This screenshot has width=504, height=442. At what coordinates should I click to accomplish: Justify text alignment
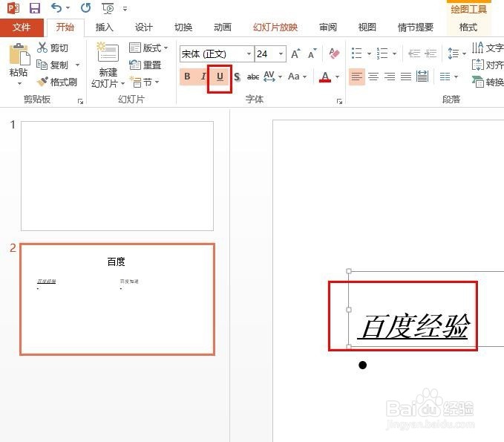[x=406, y=77]
